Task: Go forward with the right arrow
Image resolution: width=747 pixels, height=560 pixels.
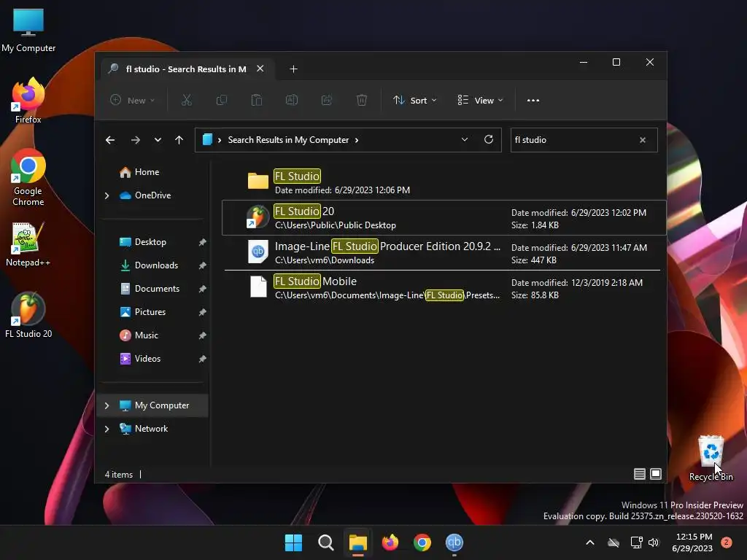Action: coord(135,140)
